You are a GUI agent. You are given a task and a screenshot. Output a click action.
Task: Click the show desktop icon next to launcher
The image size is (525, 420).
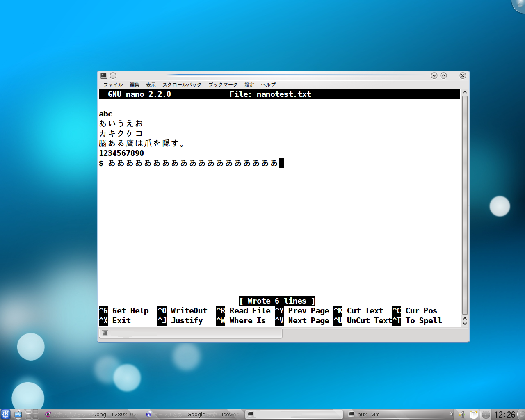click(18, 414)
